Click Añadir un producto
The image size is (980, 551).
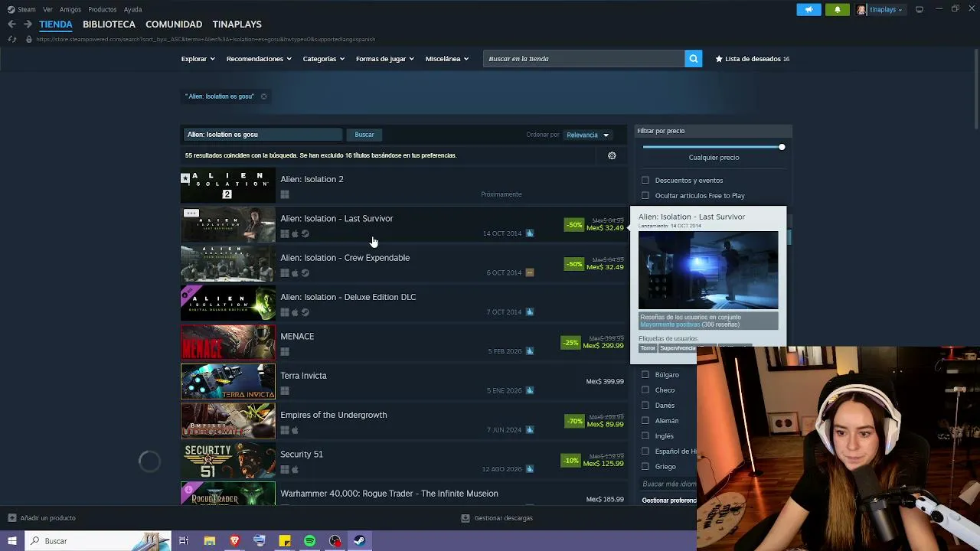point(47,518)
